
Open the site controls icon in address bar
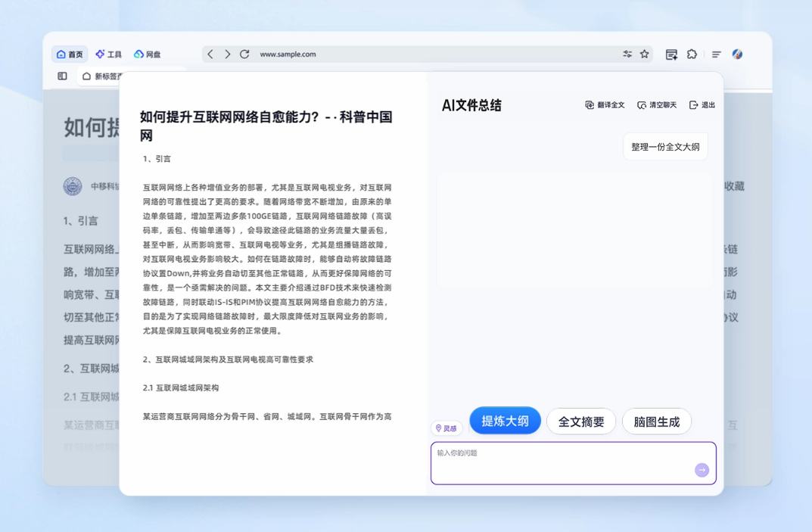coord(627,54)
